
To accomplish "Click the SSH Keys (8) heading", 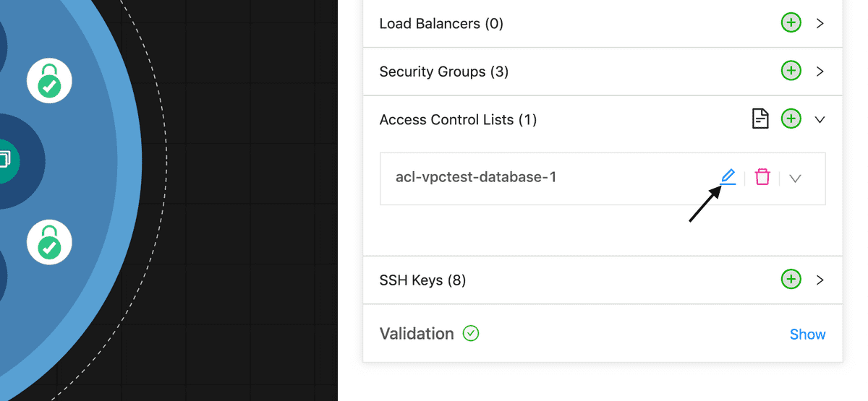I will 422,280.
